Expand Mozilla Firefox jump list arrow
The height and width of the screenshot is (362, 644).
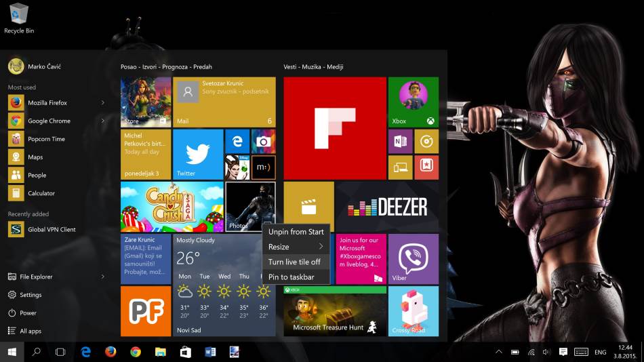coord(102,103)
